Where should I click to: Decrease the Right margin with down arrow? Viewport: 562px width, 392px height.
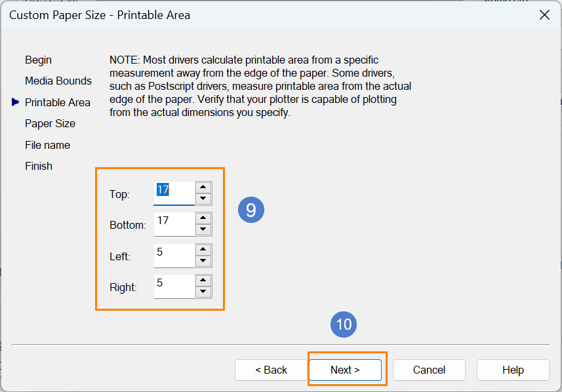pos(203,292)
